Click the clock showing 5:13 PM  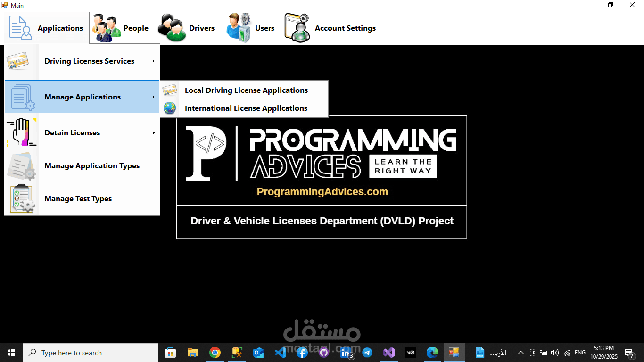pos(604,353)
